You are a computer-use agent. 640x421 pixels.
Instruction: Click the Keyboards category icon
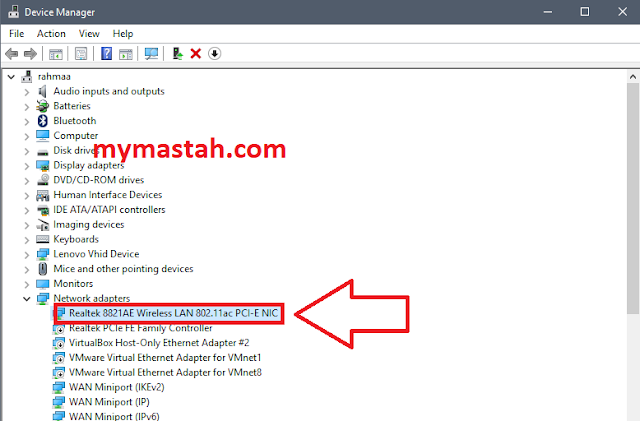[42, 239]
